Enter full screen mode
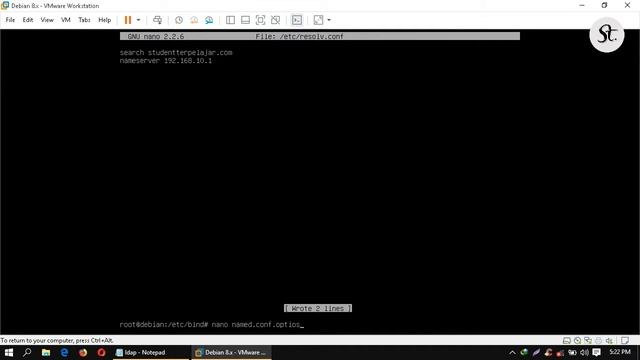 coord(260,20)
